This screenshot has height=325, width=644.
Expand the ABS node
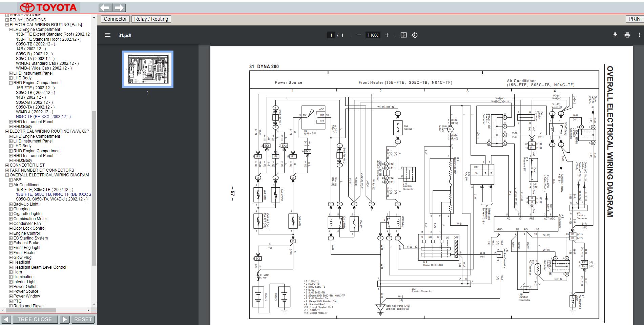point(11,180)
